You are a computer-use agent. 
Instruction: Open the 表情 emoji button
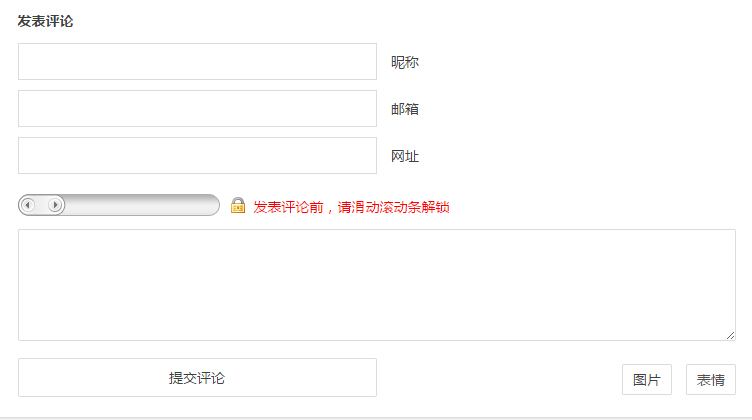coord(710,380)
